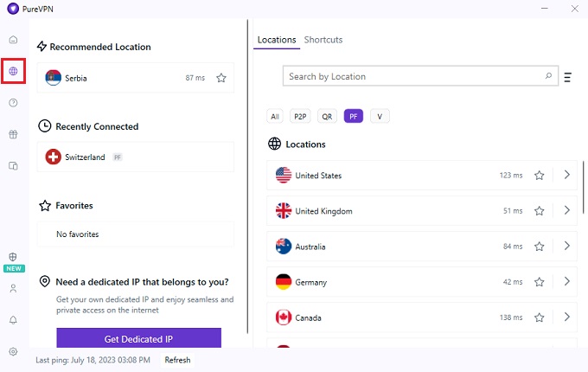Select the PF filter chip

point(354,116)
